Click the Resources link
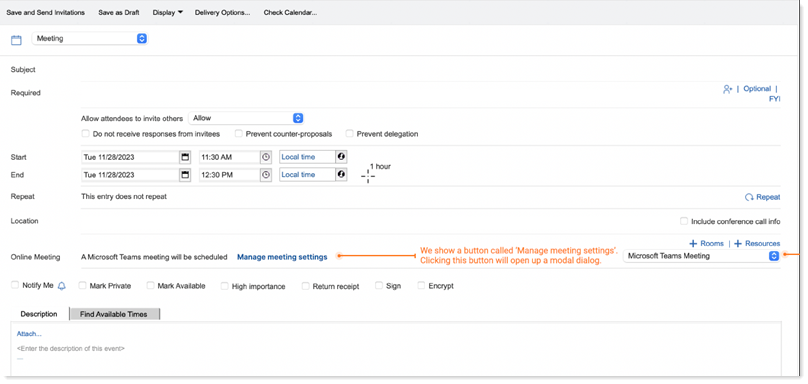Image resolution: width=808 pixels, height=384 pixels. [x=762, y=243]
